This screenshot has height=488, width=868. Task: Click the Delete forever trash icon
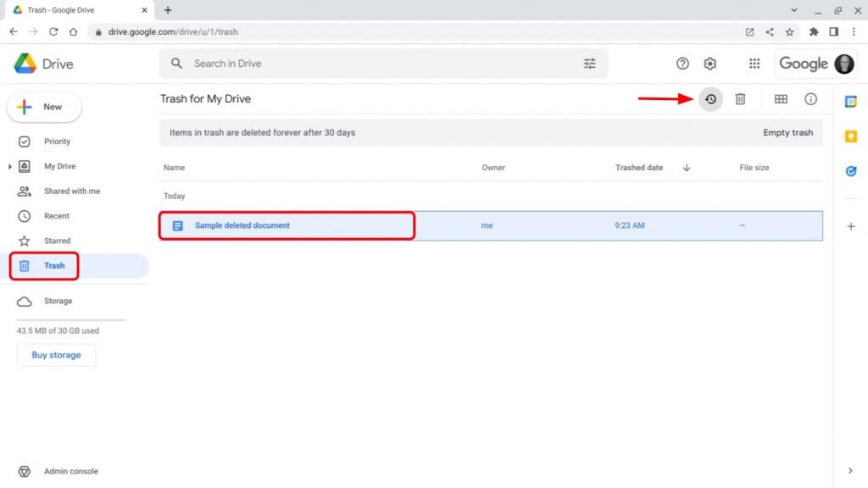pos(740,99)
